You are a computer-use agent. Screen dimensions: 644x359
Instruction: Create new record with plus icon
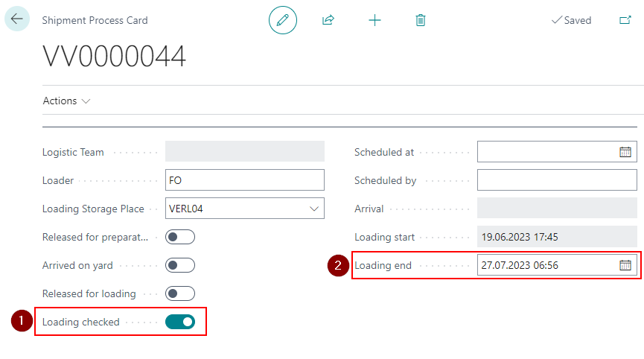374,20
